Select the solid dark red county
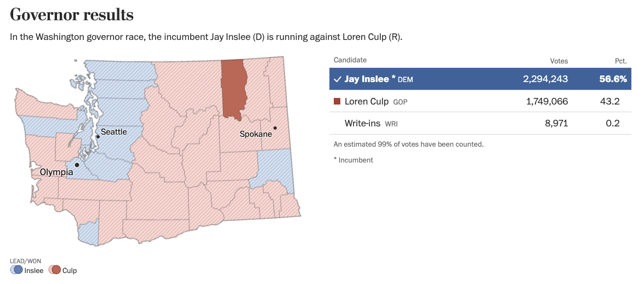This screenshot has height=284, width=644. coord(234,89)
